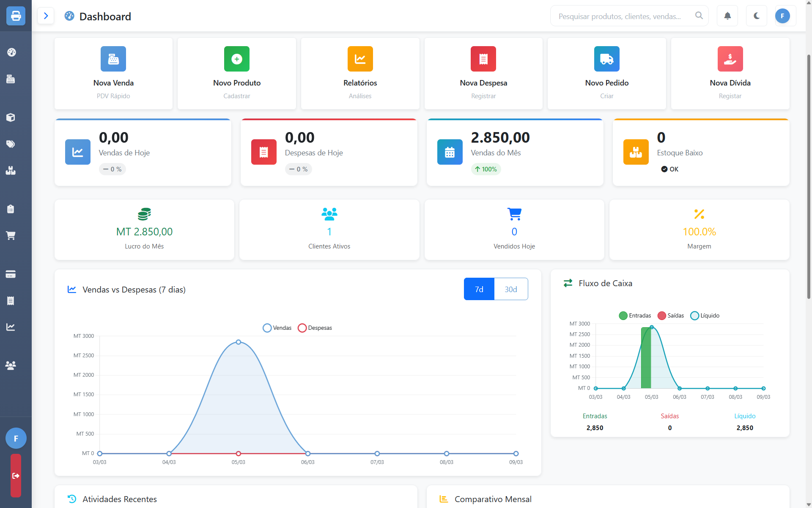Open the shopping cart sidebar icon

coord(11,235)
